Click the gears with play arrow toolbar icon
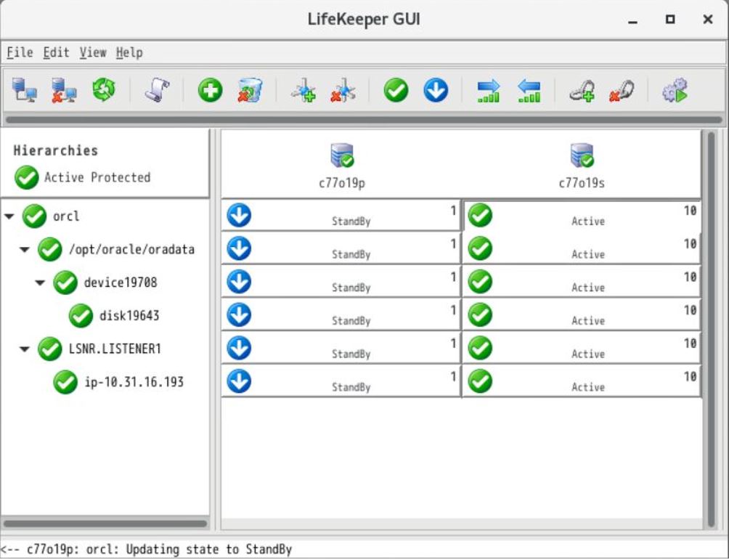The height and width of the screenshot is (560, 729). point(675,90)
